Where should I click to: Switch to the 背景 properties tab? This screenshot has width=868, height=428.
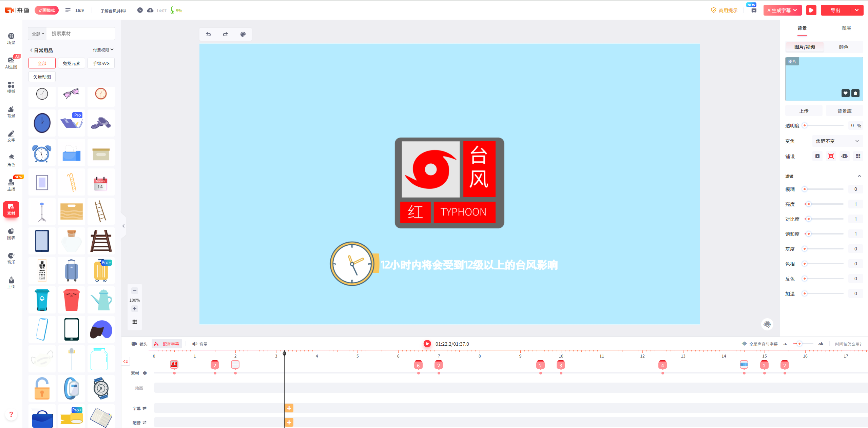802,28
